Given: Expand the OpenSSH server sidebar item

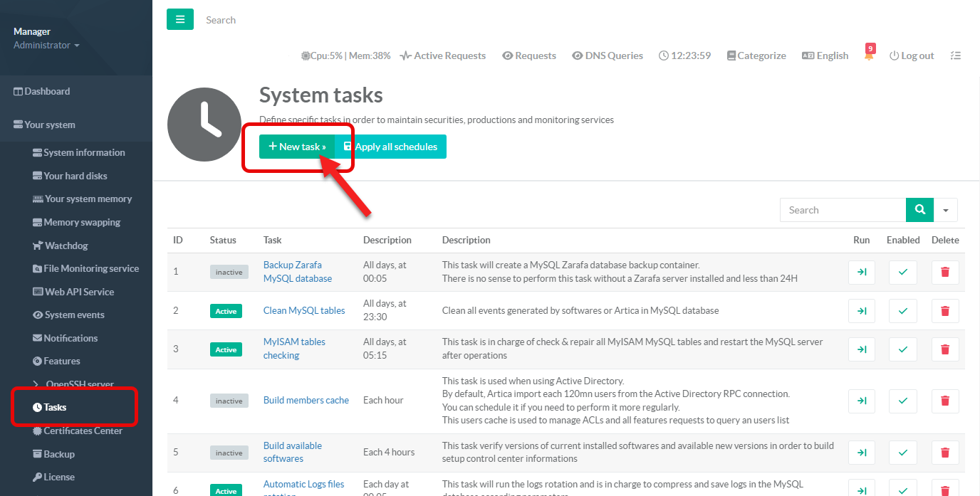Looking at the screenshot, I should click(x=75, y=384).
